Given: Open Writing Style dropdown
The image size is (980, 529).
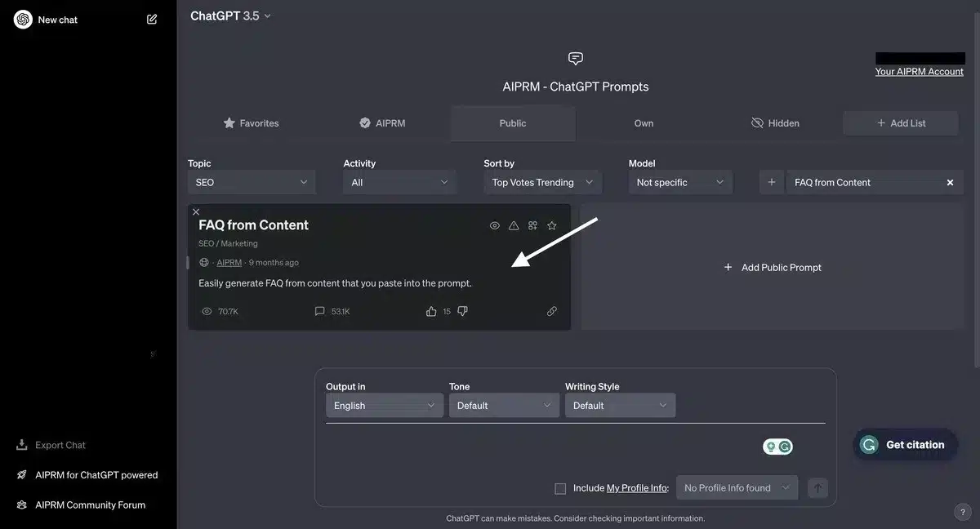Looking at the screenshot, I should [x=620, y=406].
